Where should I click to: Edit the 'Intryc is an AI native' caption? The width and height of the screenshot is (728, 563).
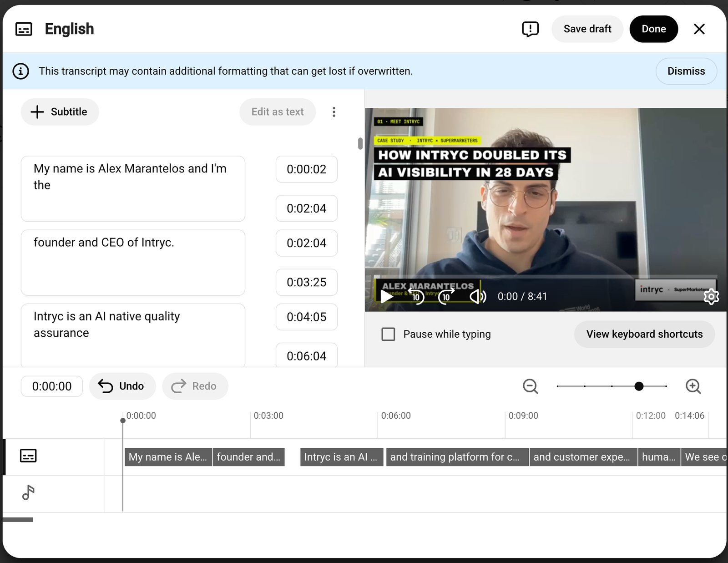(133, 335)
